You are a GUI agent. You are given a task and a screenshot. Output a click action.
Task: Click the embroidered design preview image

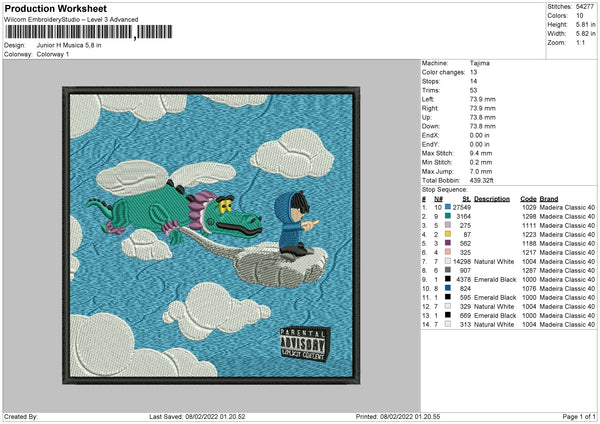(x=211, y=235)
